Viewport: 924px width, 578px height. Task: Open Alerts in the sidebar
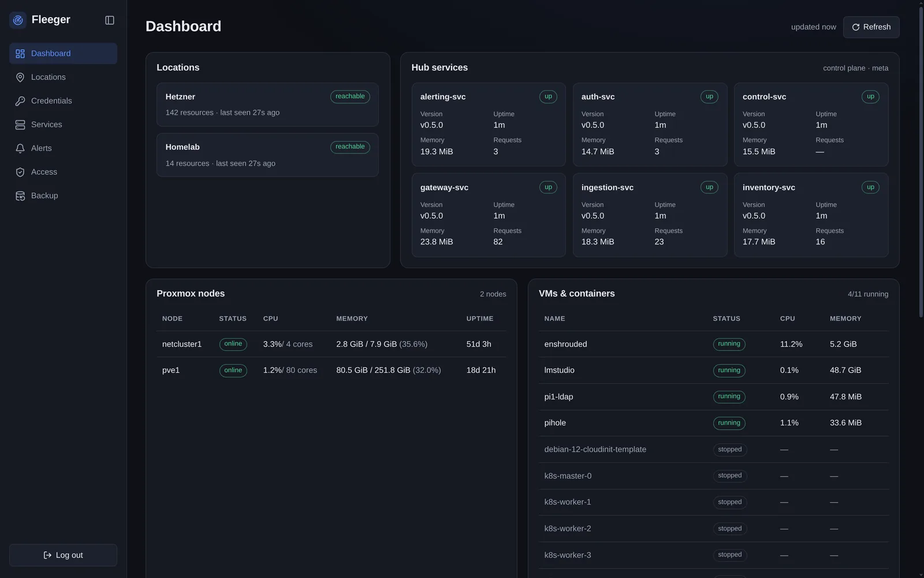63,149
